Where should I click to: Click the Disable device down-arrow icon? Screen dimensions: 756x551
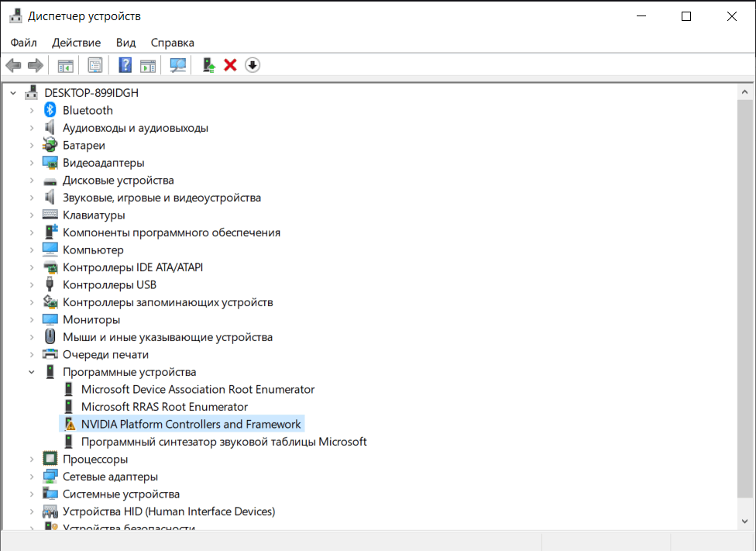(x=253, y=65)
